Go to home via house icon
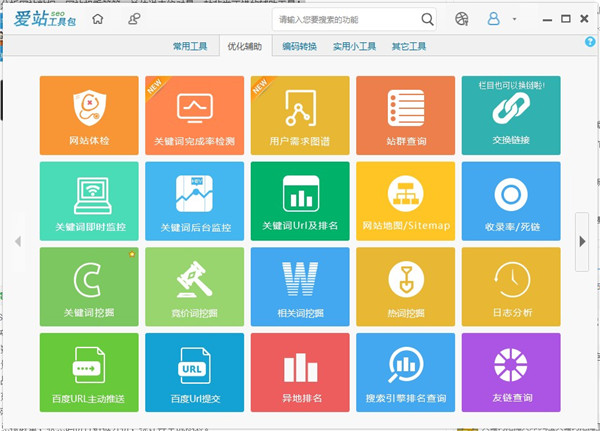This screenshot has width=600, height=431. [98, 18]
